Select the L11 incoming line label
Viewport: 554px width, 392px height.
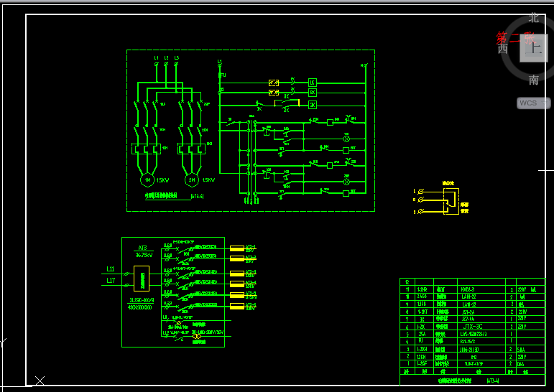pos(111,269)
